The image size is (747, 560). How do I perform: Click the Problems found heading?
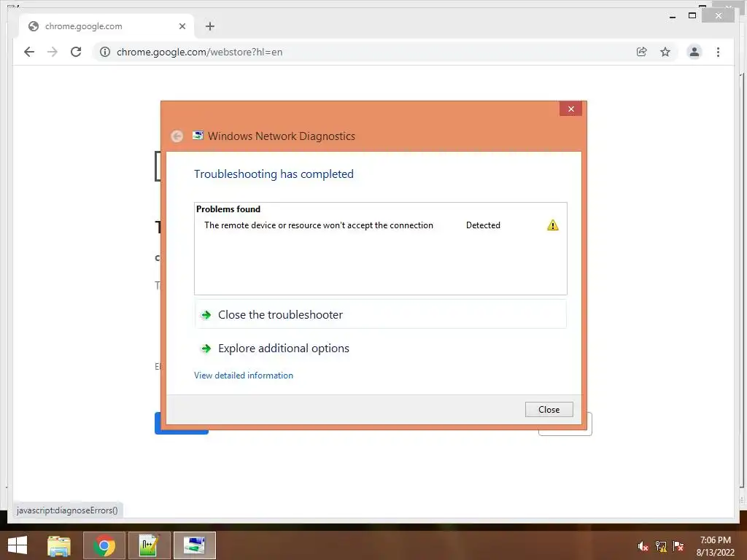(x=228, y=209)
